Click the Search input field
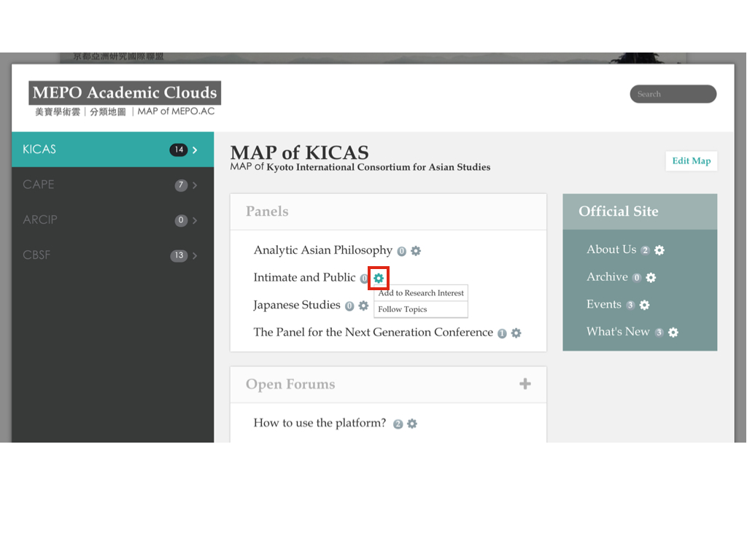This screenshot has height=560, width=747. 673,94
